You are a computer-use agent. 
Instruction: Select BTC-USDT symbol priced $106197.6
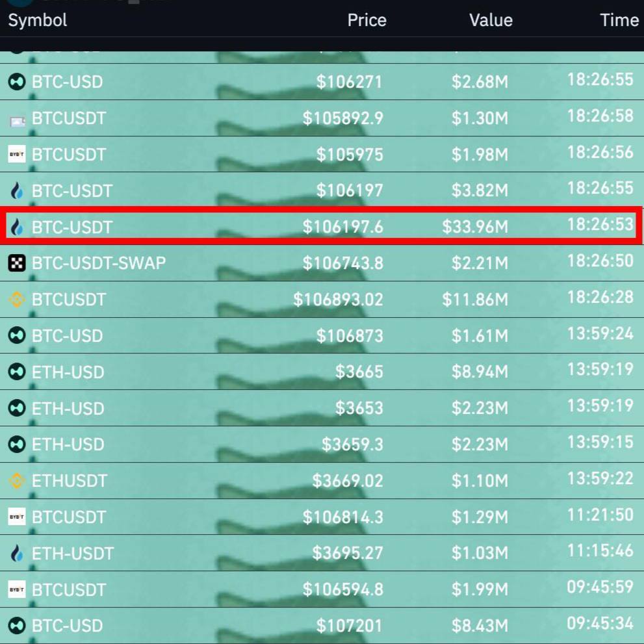72,227
